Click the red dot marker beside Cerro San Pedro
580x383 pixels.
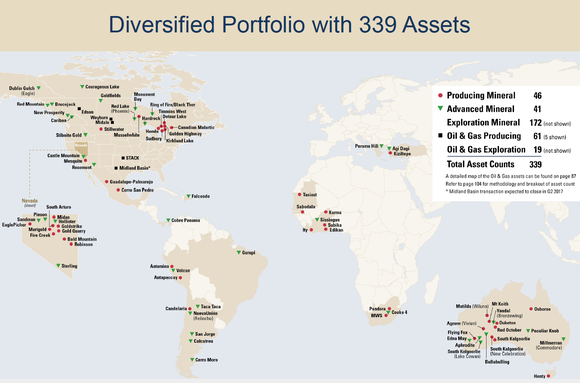click(118, 190)
